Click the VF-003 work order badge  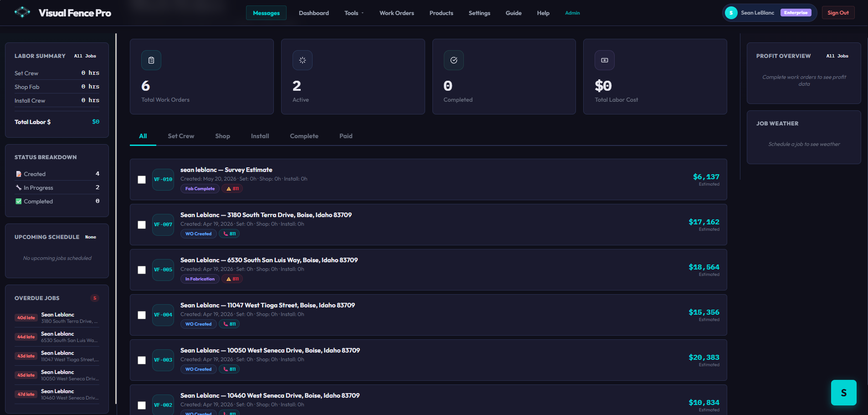[163, 360]
